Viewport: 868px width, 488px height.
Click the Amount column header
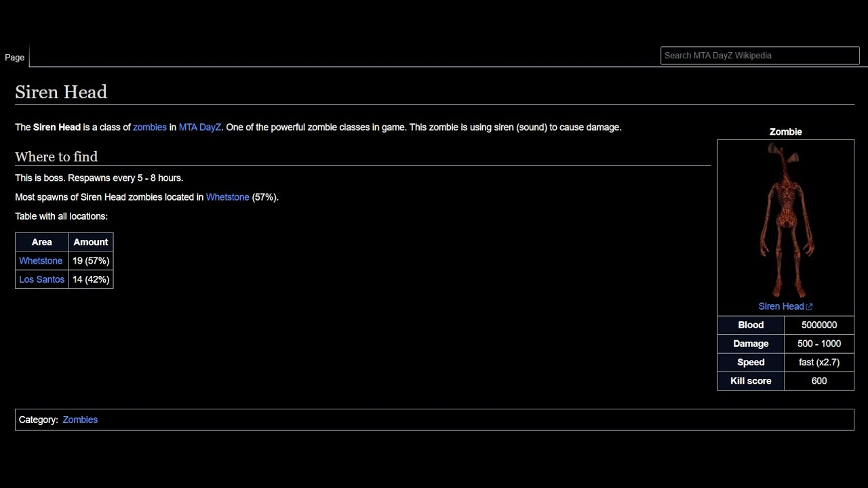91,242
